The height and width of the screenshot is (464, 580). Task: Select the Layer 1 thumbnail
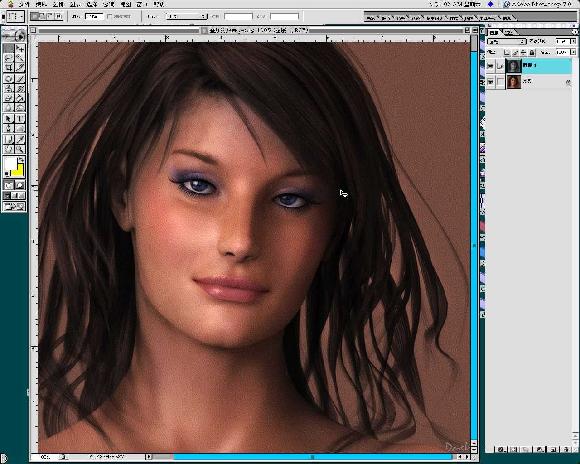pyautogui.click(x=513, y=66)
